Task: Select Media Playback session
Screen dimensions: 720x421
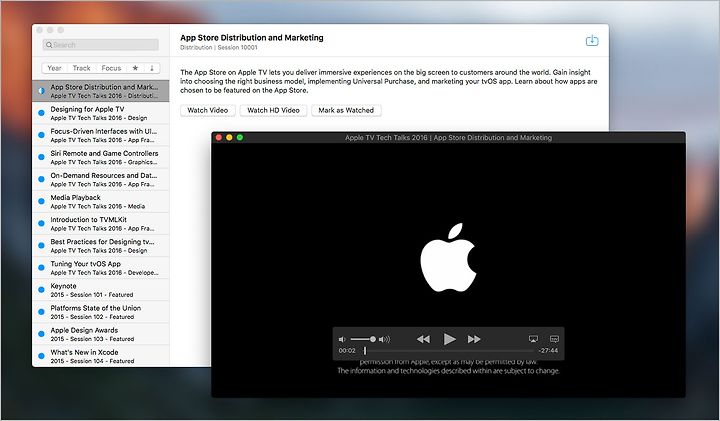Action: [x=101, y=201]
